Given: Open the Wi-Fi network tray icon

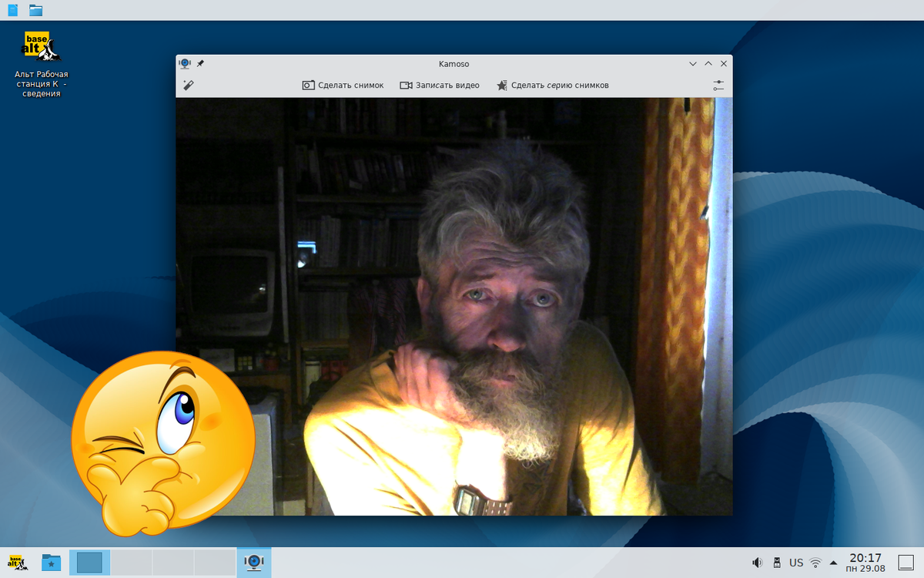Looking at the screenshot, I should 815,563.
